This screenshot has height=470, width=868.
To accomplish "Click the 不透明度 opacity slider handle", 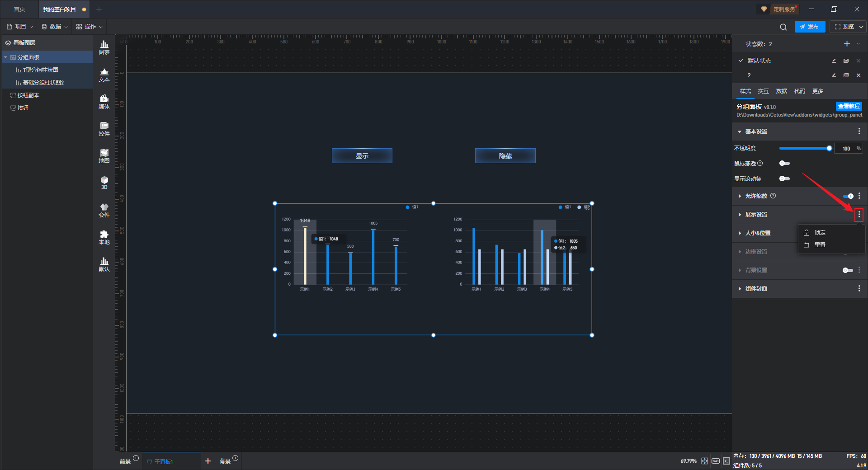I will tap(829, 148).
